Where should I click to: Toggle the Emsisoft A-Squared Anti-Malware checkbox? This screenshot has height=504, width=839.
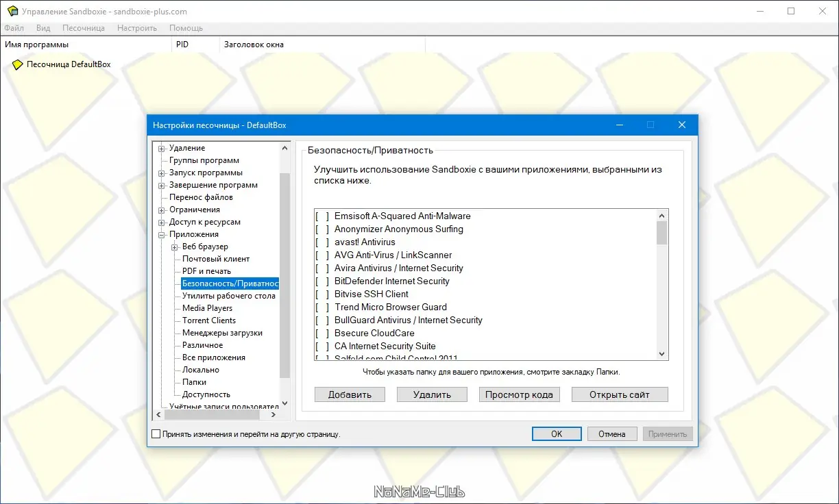coord(322,216)
